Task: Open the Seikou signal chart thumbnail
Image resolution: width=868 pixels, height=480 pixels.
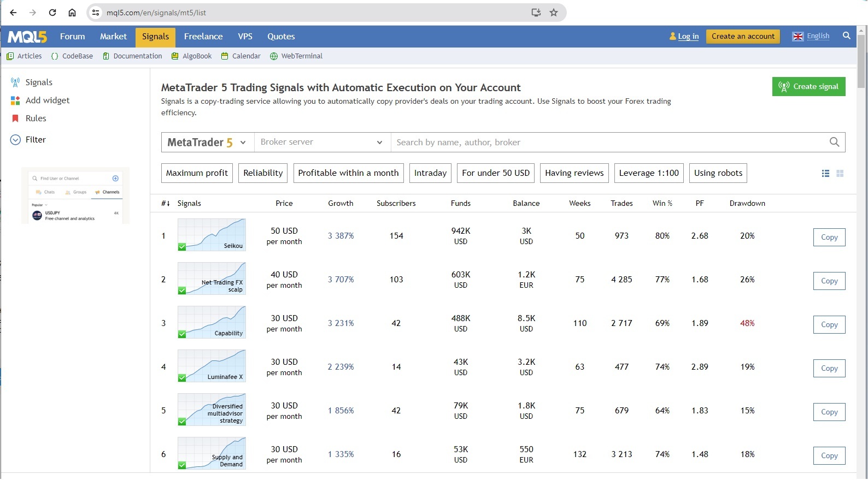Action: coord(212,235)
